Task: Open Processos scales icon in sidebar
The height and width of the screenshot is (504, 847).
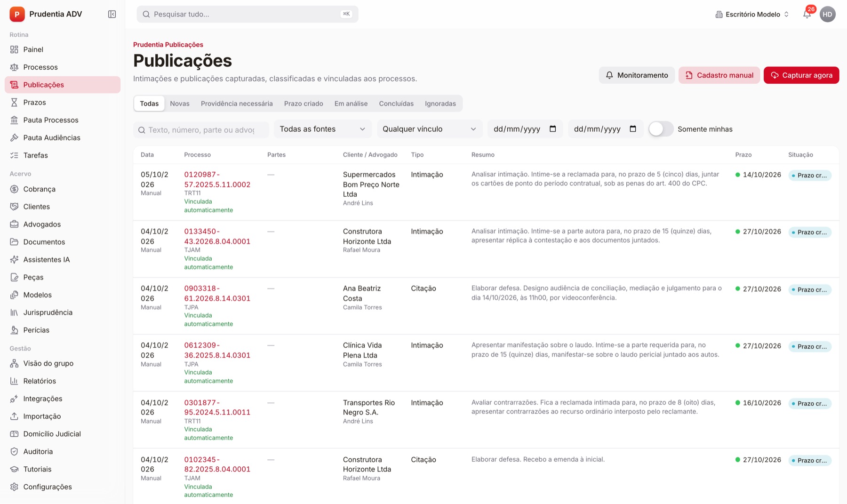Action: click(14, 67)
